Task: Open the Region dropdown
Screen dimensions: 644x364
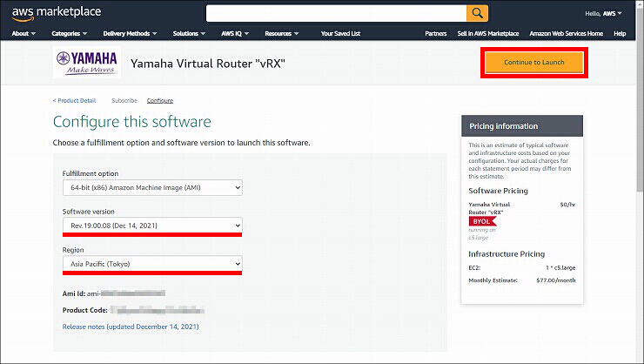Action: [x=152, y=264]
